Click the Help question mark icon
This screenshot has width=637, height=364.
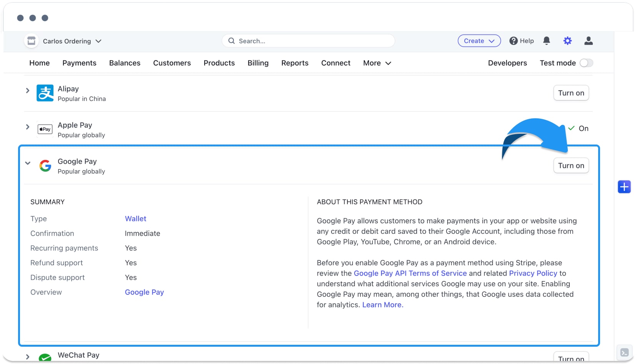pyautogui.click(x=514, y=41)
